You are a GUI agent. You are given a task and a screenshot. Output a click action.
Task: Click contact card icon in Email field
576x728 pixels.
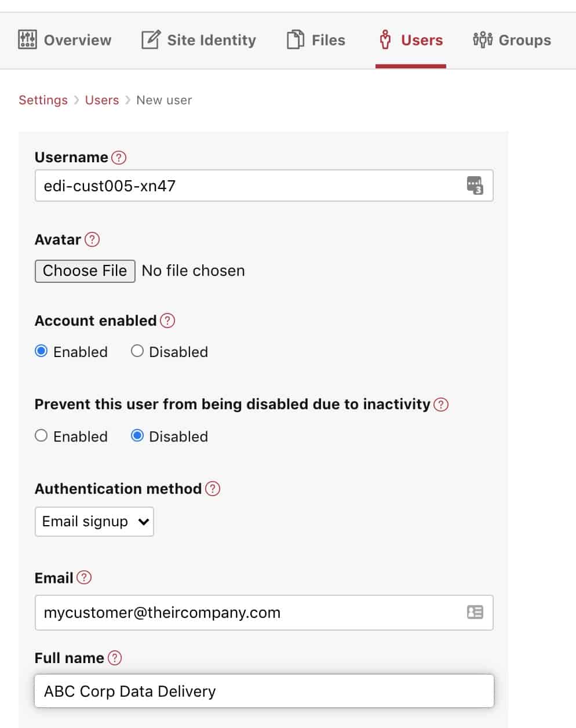coord(475,612)
